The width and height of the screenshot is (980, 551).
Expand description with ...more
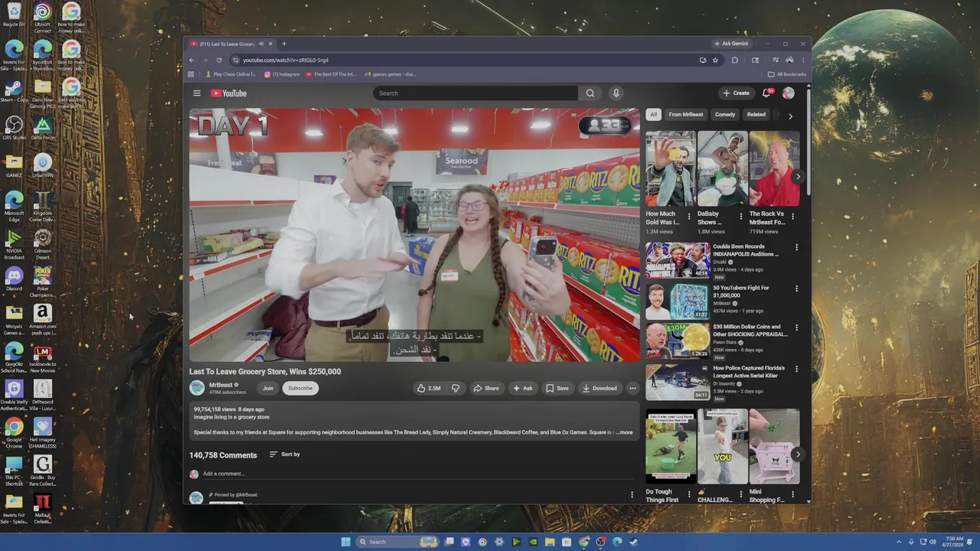[625, 432]
